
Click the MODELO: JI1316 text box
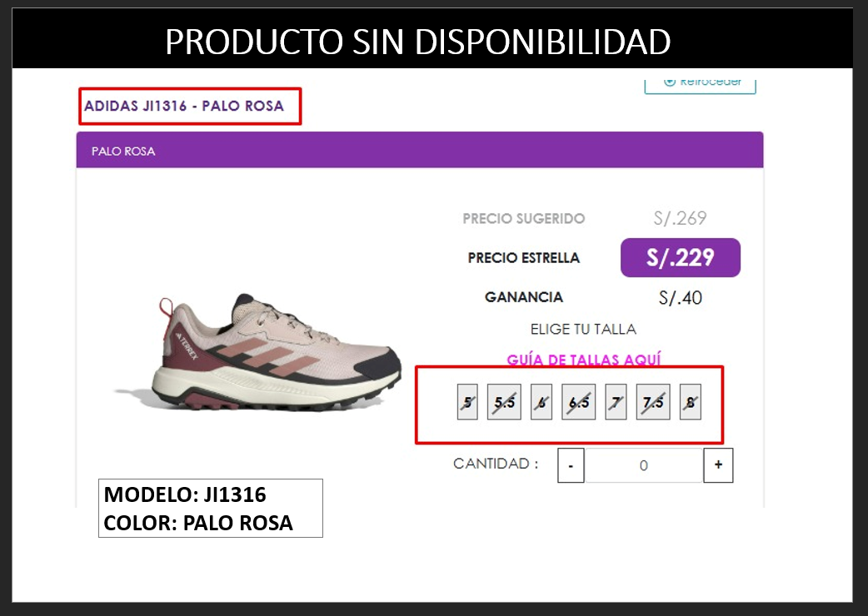pos(211,508)
